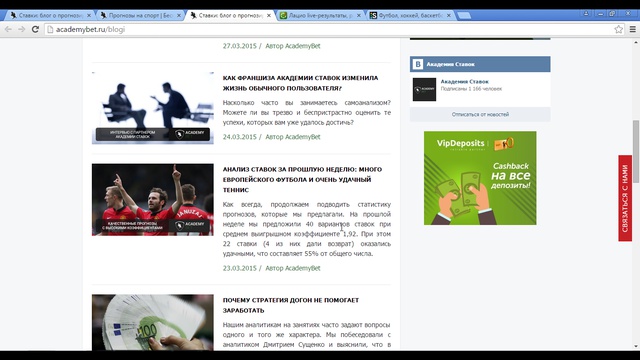640x360 pixels.
Task: Click the Академия Ставок widget header
Action: 480,64
